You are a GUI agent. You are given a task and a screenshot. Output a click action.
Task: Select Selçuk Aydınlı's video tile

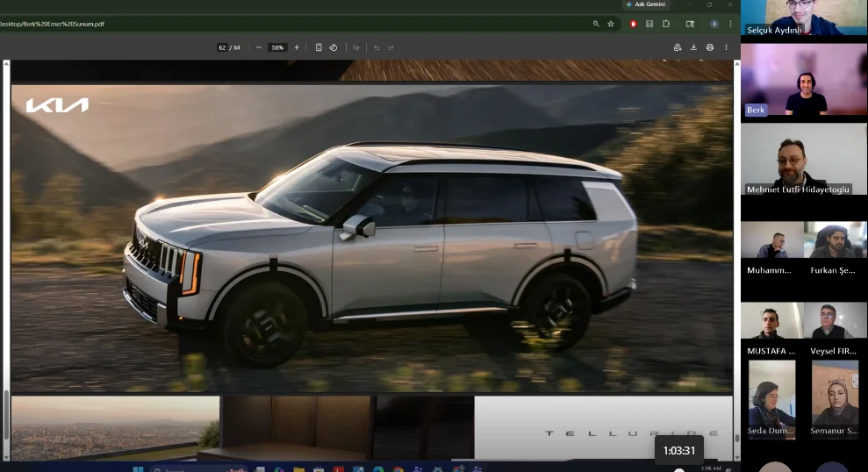[804, 18]
